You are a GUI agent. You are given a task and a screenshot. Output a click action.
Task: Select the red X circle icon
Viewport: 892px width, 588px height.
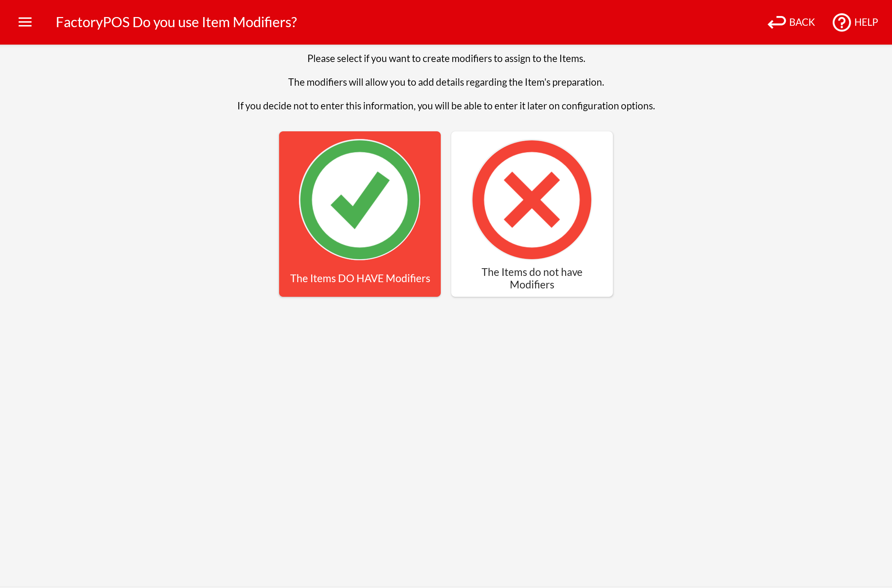pyautogui.click(x=531, y=200)
